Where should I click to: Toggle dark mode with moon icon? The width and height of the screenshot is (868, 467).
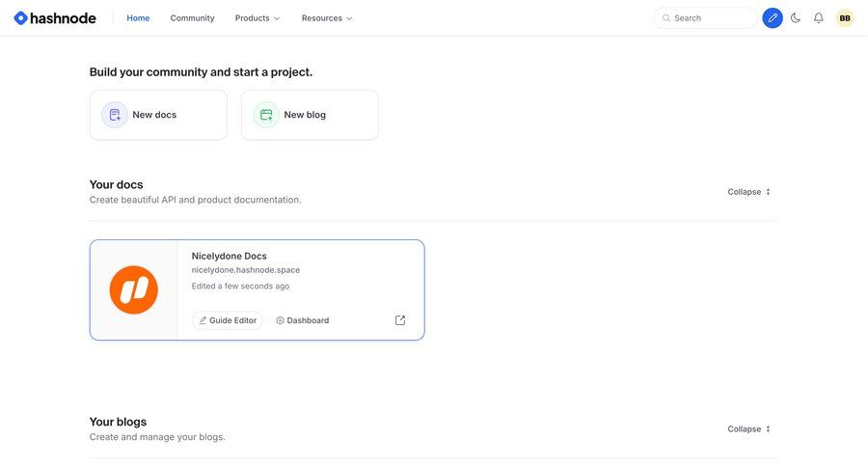(x=796, y=18)
